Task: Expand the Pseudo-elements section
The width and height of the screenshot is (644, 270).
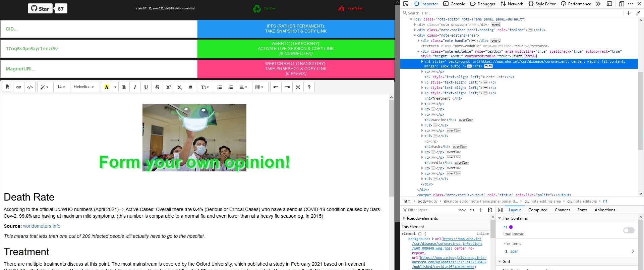Action: pyautogui.click(x=404, y=218)
